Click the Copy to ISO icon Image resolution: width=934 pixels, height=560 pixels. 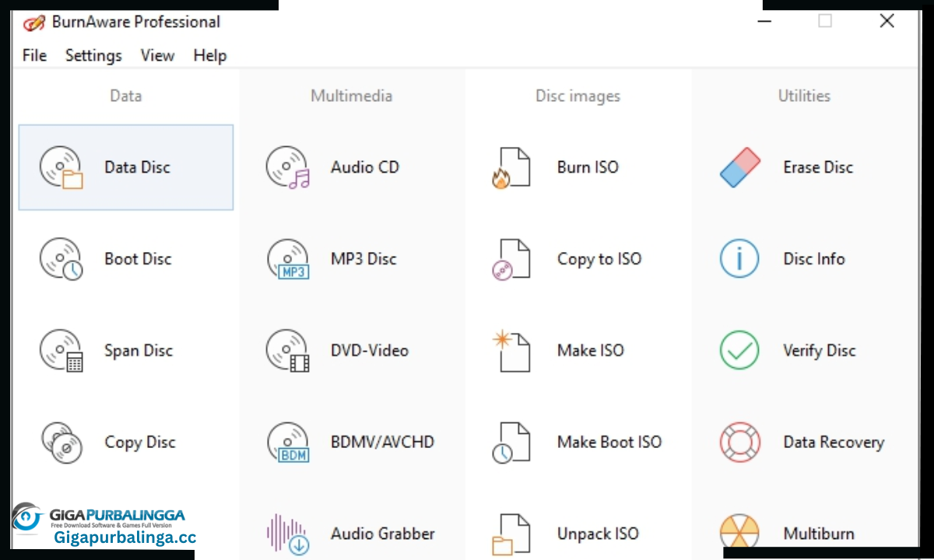(x=511, y=259)
